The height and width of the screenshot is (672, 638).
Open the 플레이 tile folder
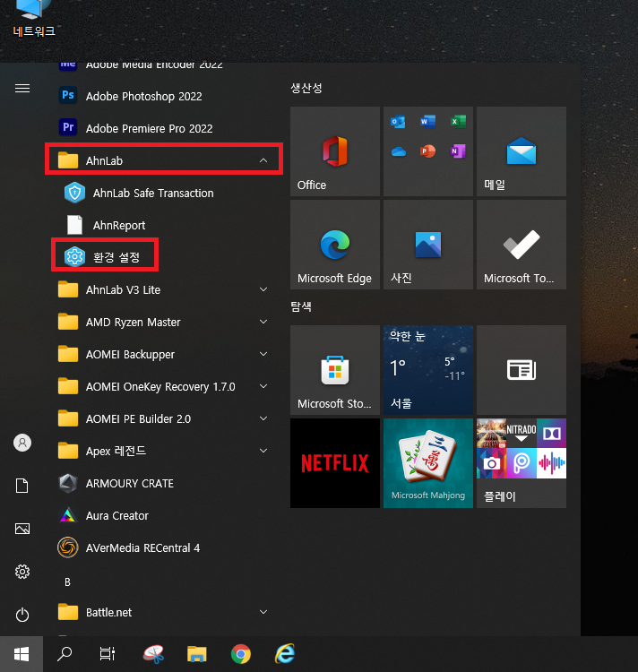[x=522, y=463]
